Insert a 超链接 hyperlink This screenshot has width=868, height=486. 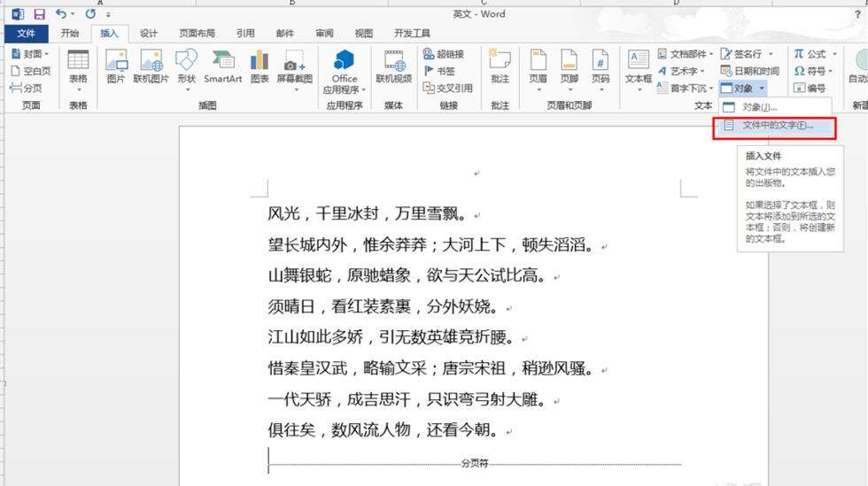(444, 54)
